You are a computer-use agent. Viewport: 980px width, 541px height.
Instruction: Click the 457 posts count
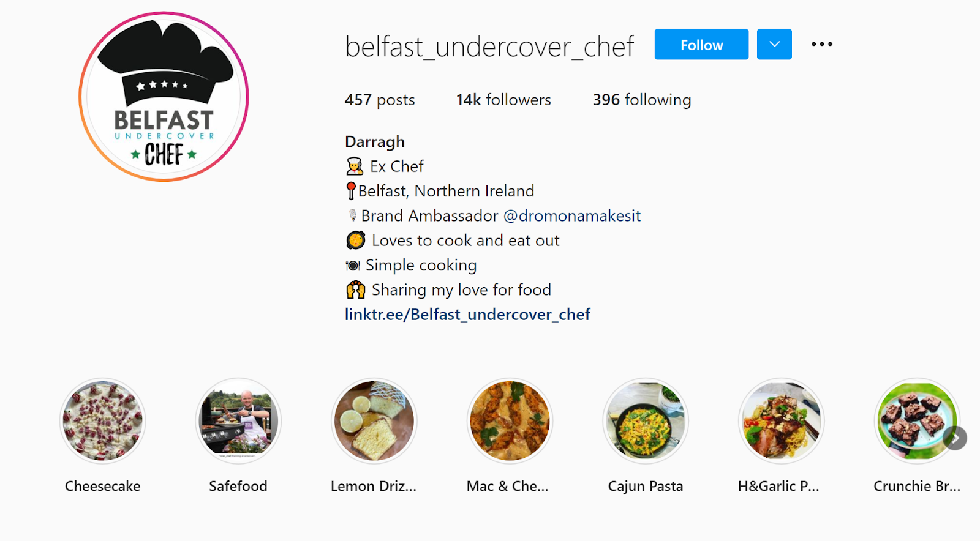(380, 100)
